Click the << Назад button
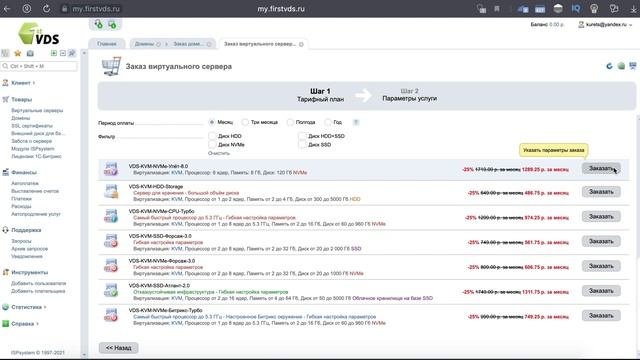Viewport: 640px width, 360px height. (x=118, y=348)
